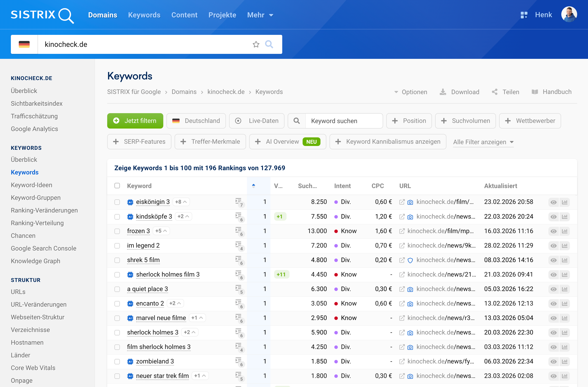Image resolution: width=588 pixels, height=387 pixels.
Task: Open the sherlock holmes film 3 keyword link
Action: (x=168, y=275)
